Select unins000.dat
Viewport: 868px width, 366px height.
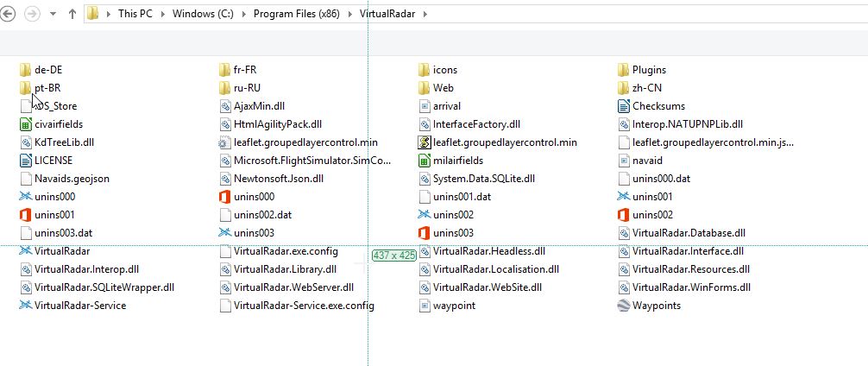pos(654,179)
